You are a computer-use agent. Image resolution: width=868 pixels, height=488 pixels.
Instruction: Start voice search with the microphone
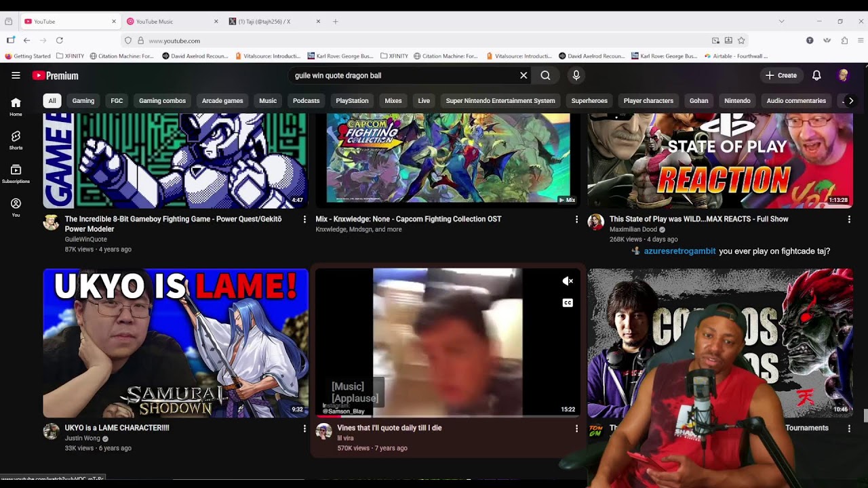point(576,75)
